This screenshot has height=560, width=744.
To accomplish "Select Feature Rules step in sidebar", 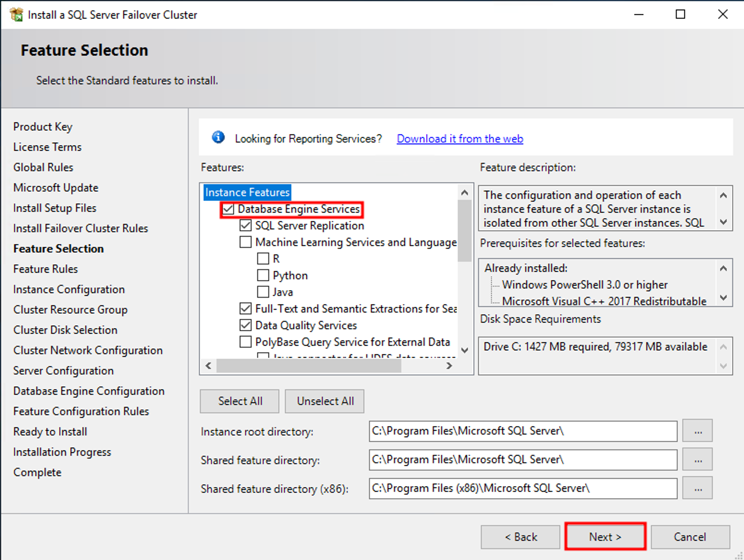I will pyautogui.click(x=45, y=269).
